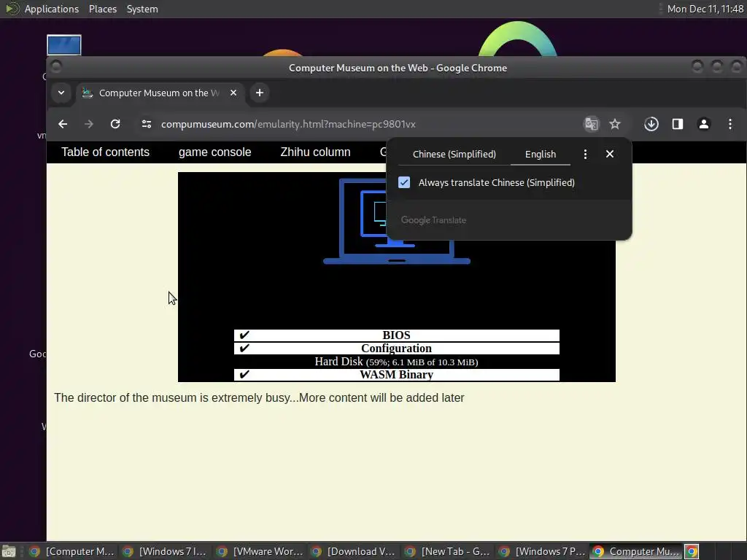Expand the tab search dropdown arrow
Screen dimensions: 747x560
tap(61, 93)
